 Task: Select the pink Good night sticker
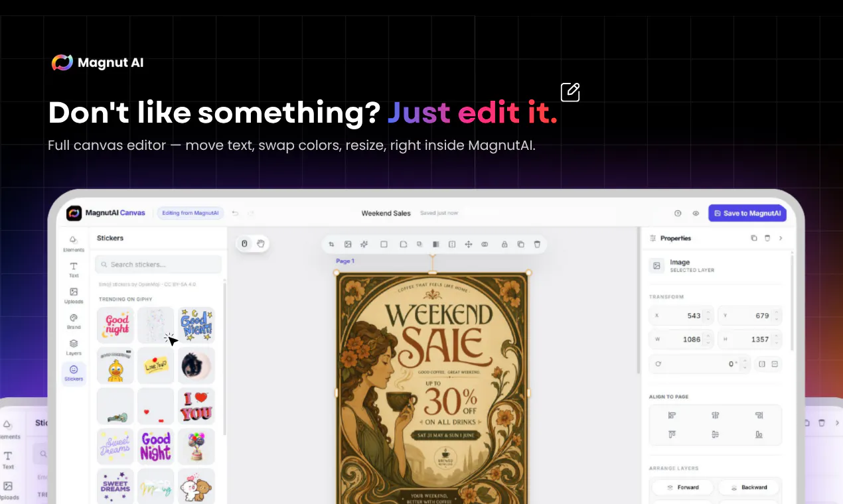pyautogui.click(x=115, y=325)
